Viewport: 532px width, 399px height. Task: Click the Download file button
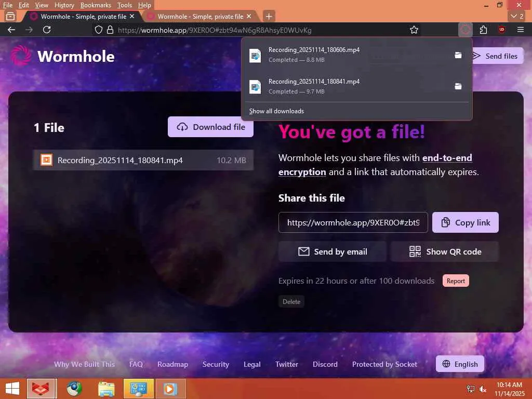coord(210,127)
